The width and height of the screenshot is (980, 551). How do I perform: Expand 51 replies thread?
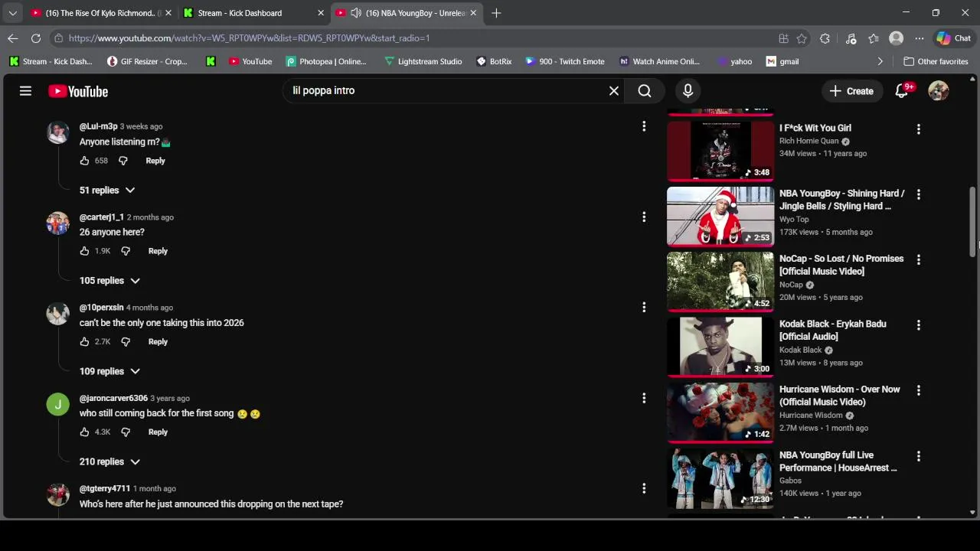pos(107,190)
